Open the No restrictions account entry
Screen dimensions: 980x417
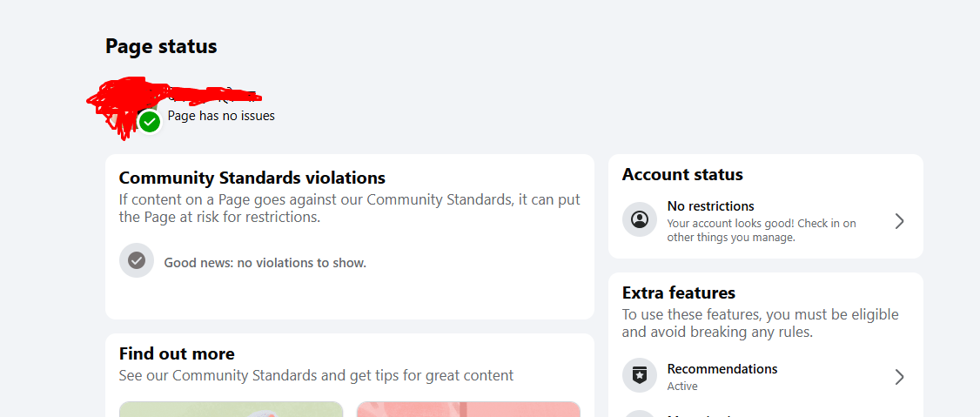[710, 206]
